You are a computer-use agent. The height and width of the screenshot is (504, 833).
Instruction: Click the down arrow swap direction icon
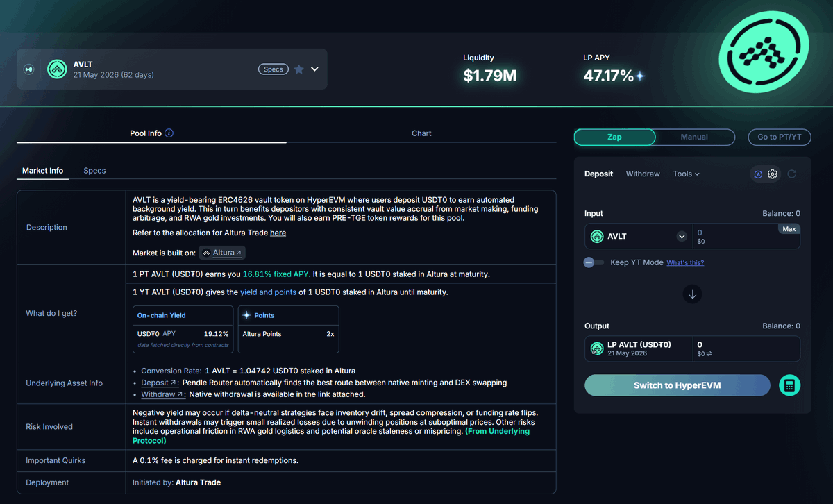pyautogui.click(x=692, y=294)
